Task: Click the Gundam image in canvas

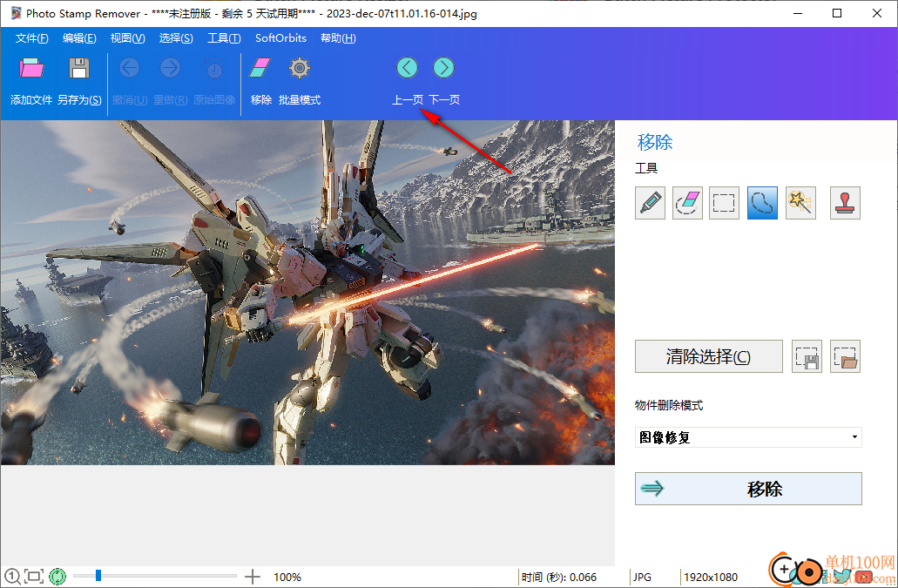Action: tap(307, 293)
